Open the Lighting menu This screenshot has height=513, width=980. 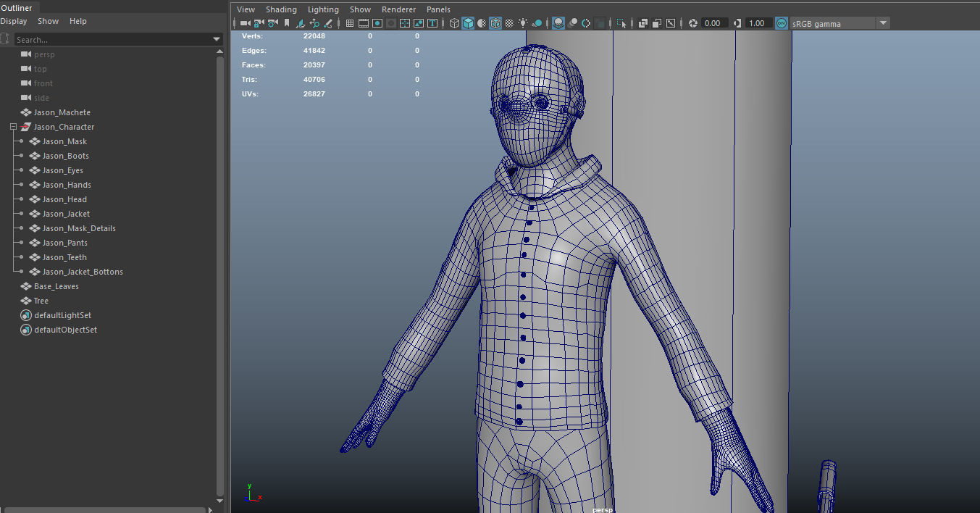tap(323, 9)
